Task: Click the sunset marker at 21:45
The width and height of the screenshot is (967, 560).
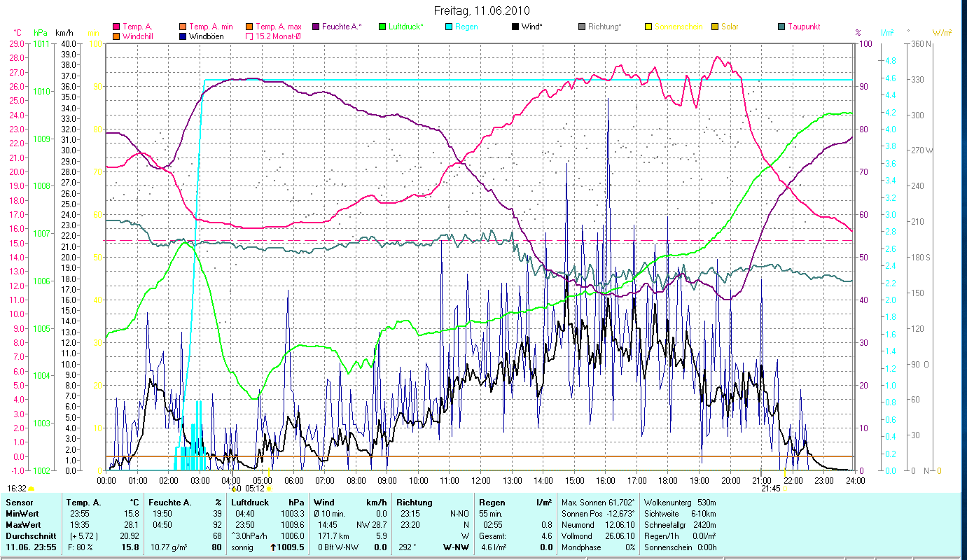Action: point(784,489)
